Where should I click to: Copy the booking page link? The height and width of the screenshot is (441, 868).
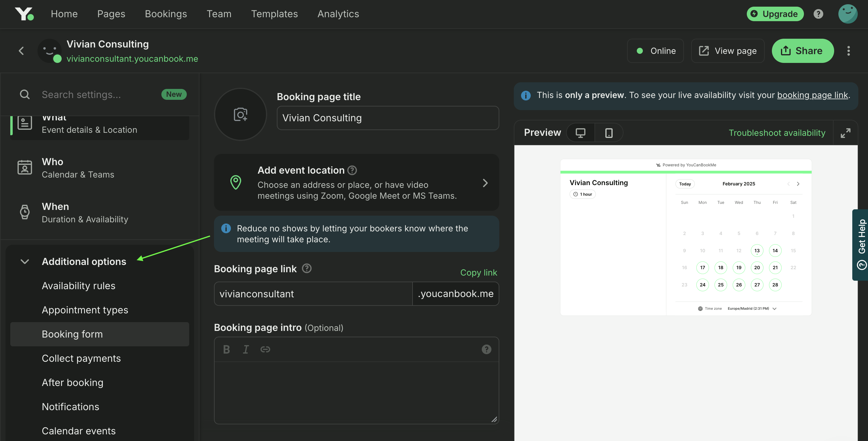(x=478, y=273)
